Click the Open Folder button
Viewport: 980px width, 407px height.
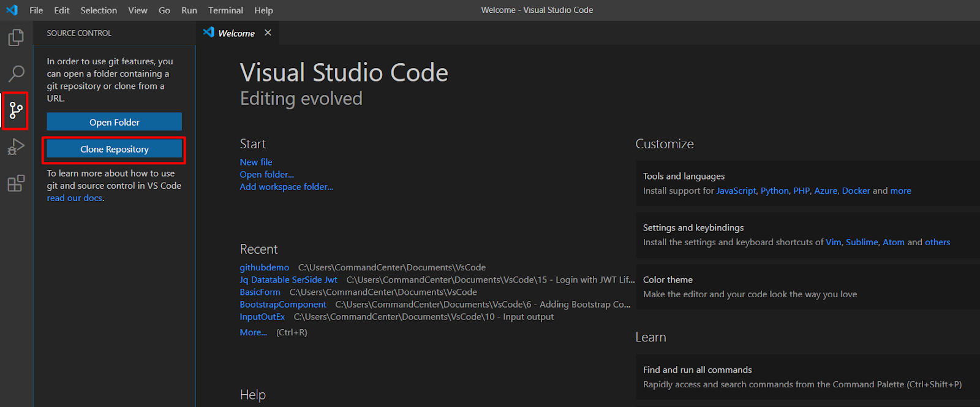(115, 122)
